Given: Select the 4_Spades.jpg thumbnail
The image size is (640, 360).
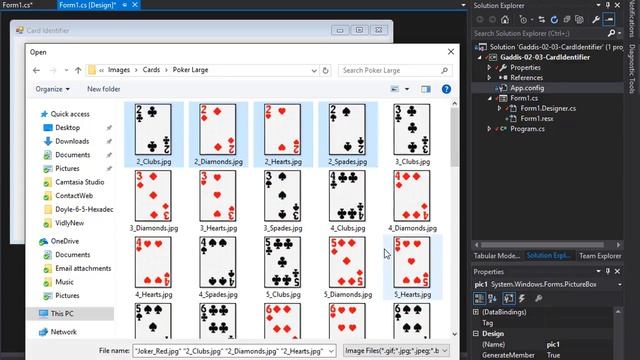Looking at the screenshot, I should pyautogui.click(x=218, y=267).
